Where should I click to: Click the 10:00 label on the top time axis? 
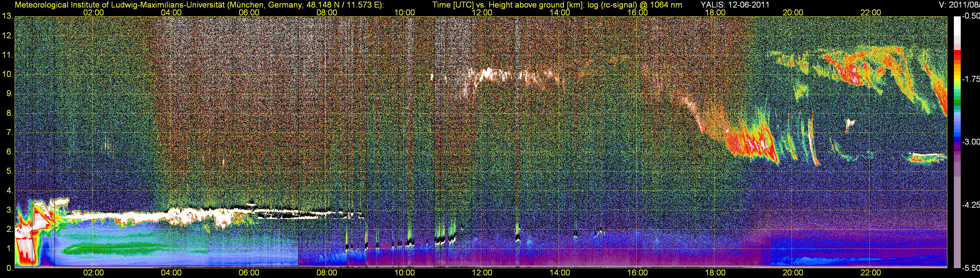click(404, 12)
